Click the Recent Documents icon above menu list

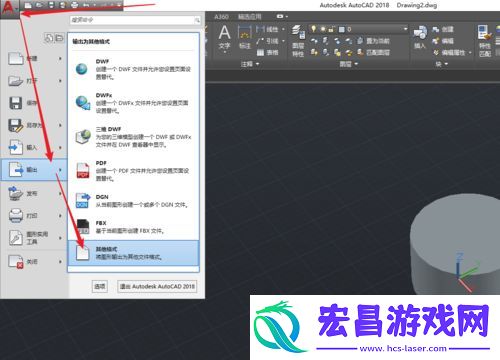(49, 38)
